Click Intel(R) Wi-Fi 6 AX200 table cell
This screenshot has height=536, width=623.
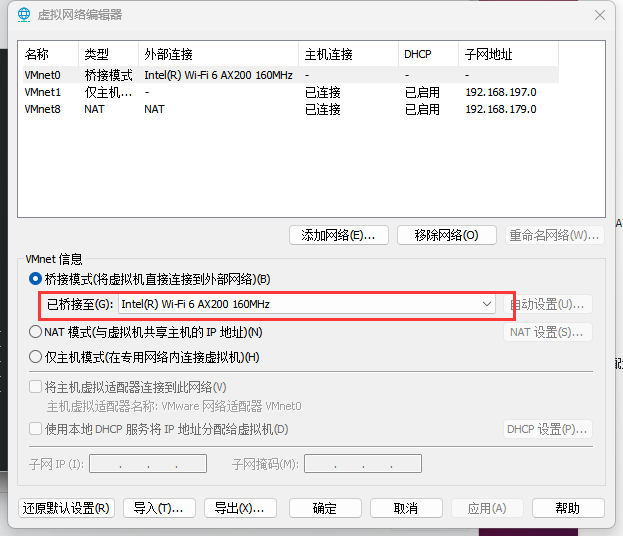tap(218, 75)
